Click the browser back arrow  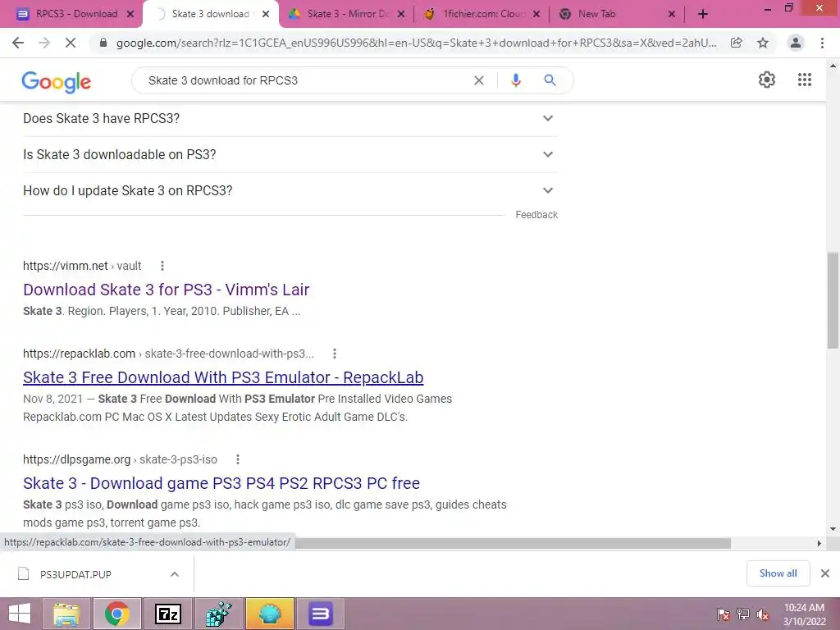point(18,43)
